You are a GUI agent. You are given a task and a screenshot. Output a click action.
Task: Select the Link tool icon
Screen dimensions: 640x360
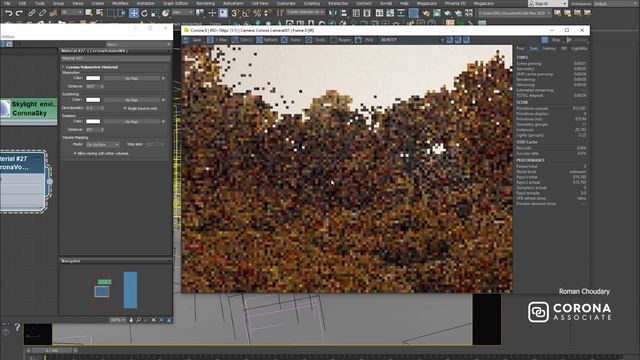[32, 13]
